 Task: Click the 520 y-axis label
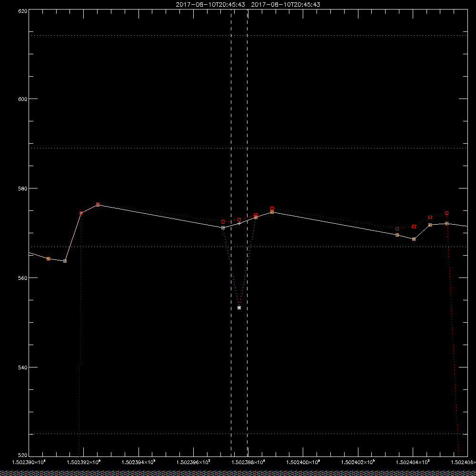click(23, 456)
